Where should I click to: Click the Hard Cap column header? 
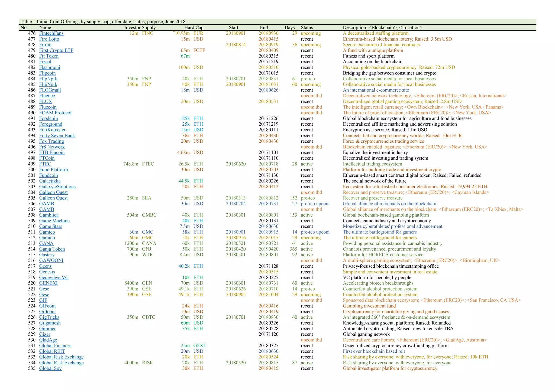coord(194,28)
